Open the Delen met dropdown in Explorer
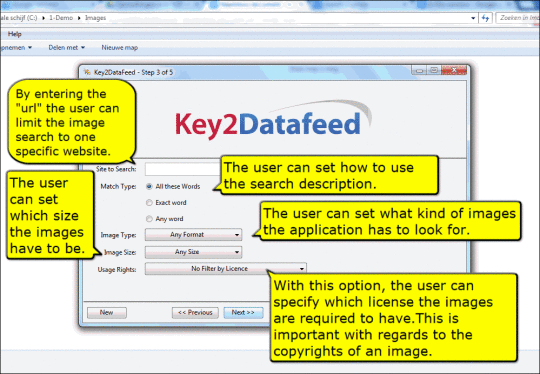540x374 pixels. pos(66,48)
